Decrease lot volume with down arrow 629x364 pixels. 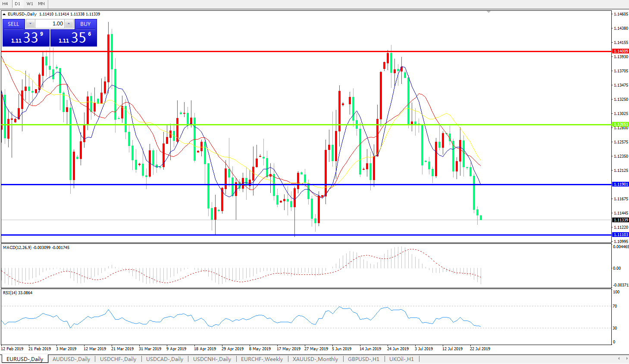(x=30, y=24)
